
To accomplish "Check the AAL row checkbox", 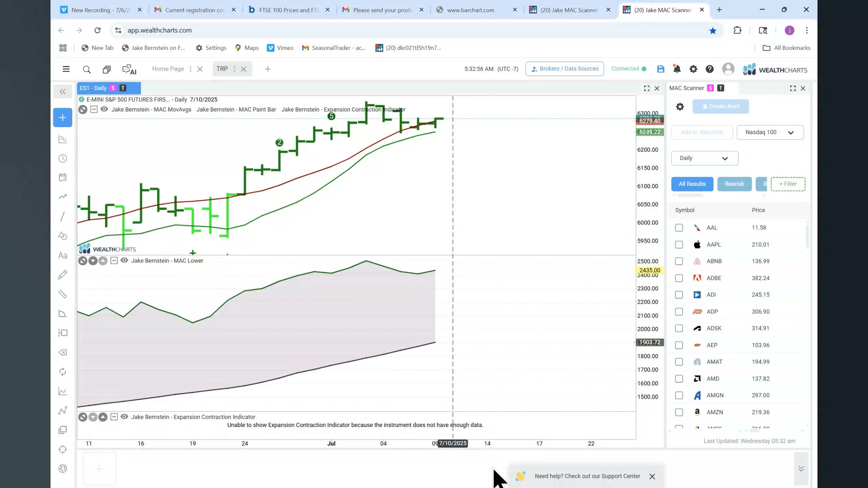I will (x=679, y=228).
